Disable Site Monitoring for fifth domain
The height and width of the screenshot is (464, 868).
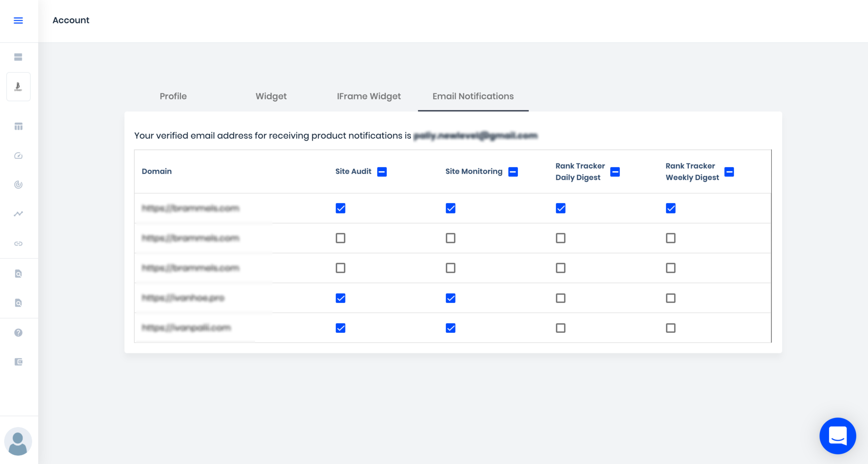(451, 328)
